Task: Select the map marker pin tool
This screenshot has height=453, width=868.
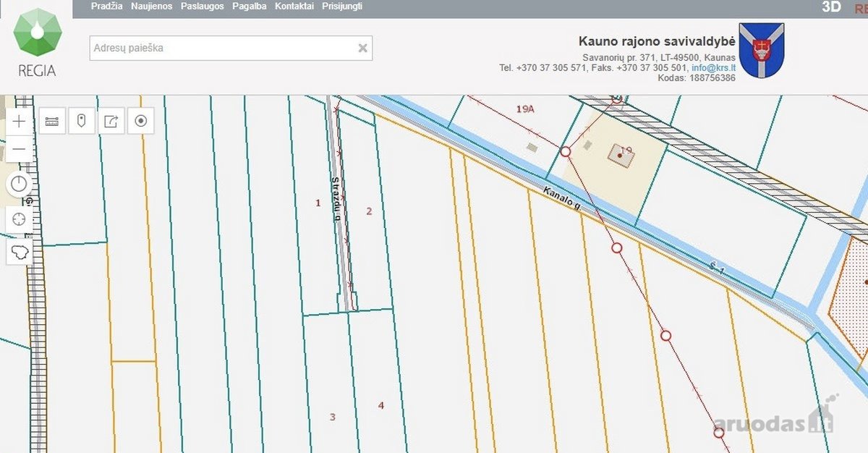Action: click(81, 121)
